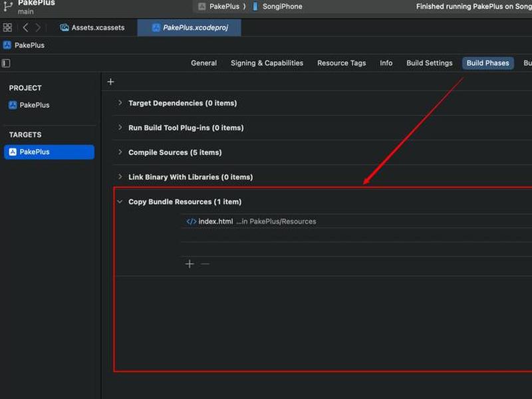Image resolution: width=532 pixels, height=399 pixels.
Task: Click '...in PakePlus/Resources' path text
Action: click(276, 221)
